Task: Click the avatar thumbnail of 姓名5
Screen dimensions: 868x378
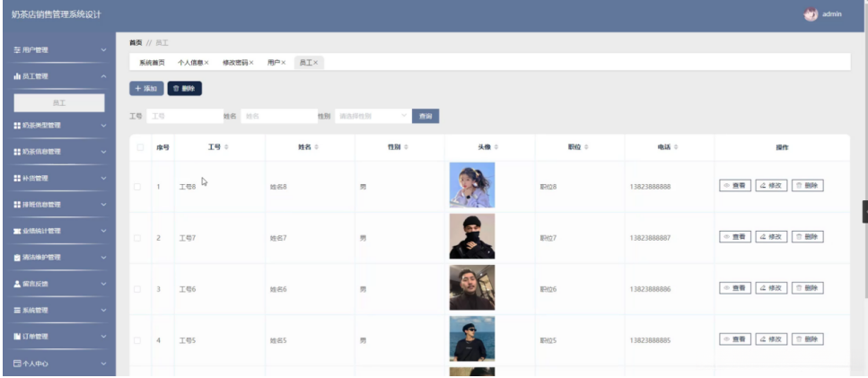Action: click(472, 338)
